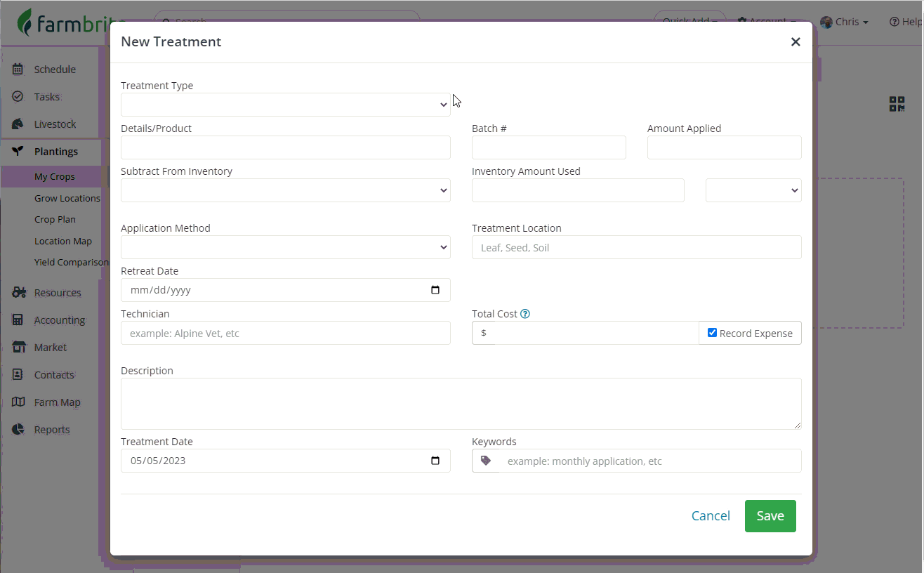Focus the Batch # input field

(548, 147)
